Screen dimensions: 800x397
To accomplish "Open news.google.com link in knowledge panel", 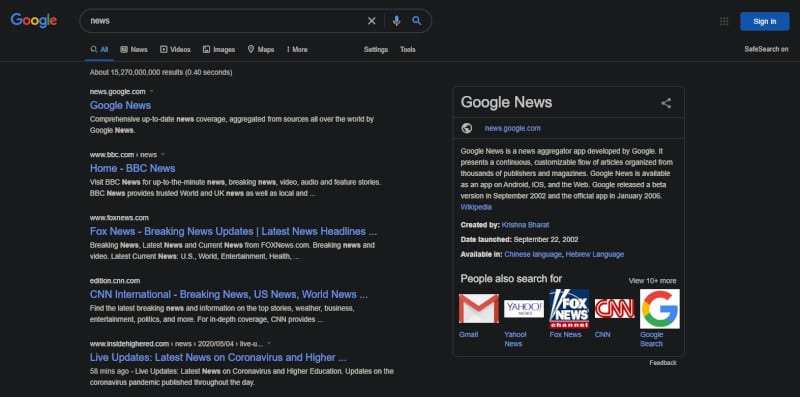I will [512, 129].
